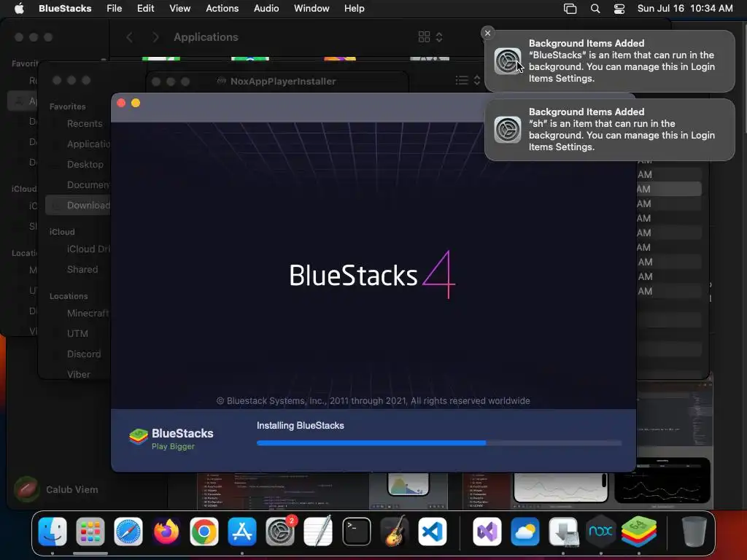
Task: Close the BlueStacks installer window
Action: (121, 103)
